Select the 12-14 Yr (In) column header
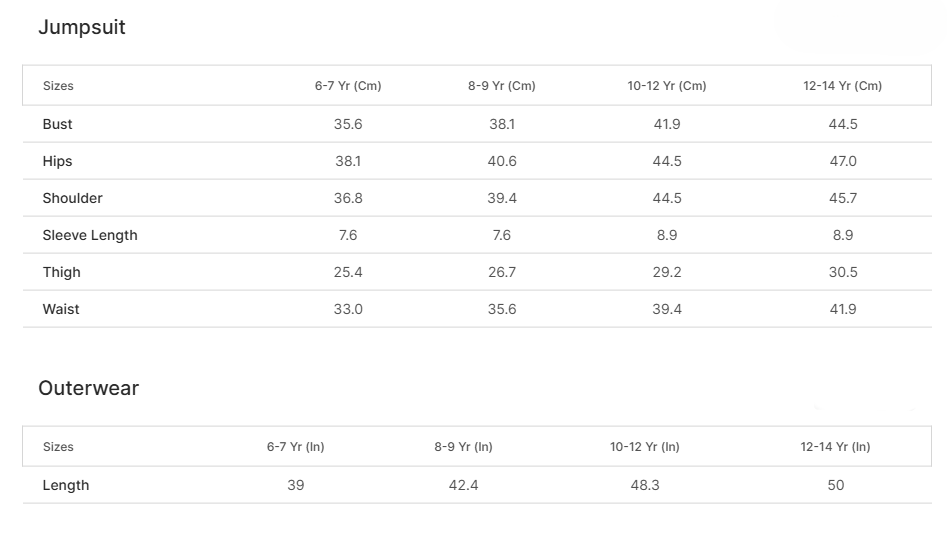The height and width of the screenshot is (552, 947). pyautogui.click(x=836, y=447)
